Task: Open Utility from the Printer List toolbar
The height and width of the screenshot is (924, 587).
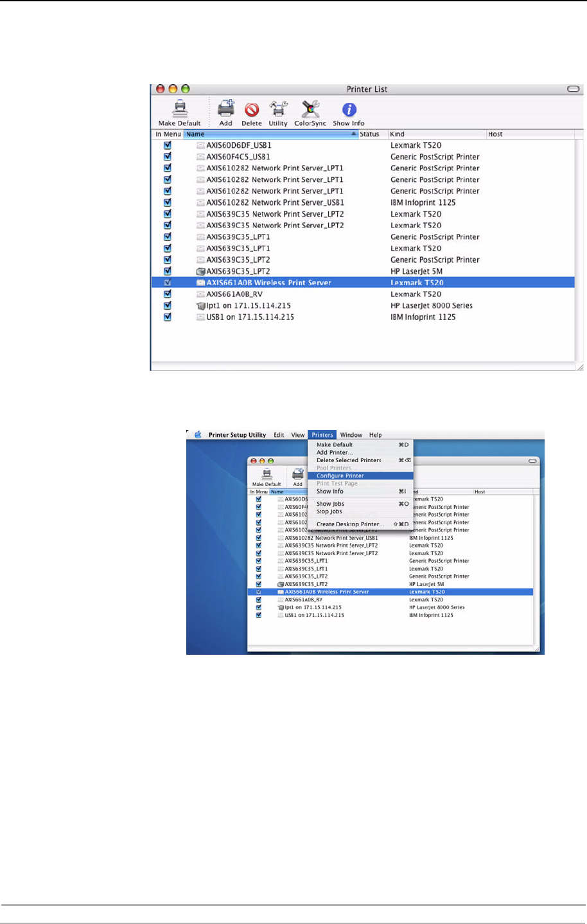Action: click(x=278, y=109)
